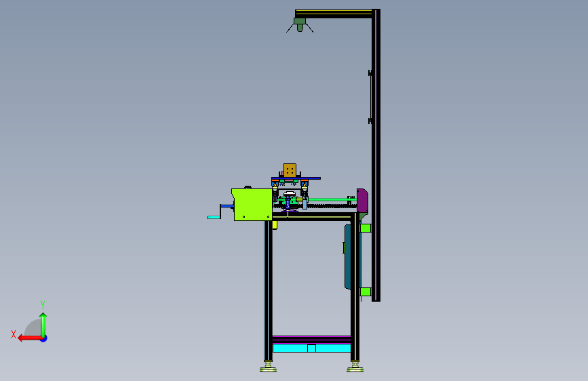This screenshot has width=588, height=381.
Task: Select the tan box on top plate
Action: [290, 170]
